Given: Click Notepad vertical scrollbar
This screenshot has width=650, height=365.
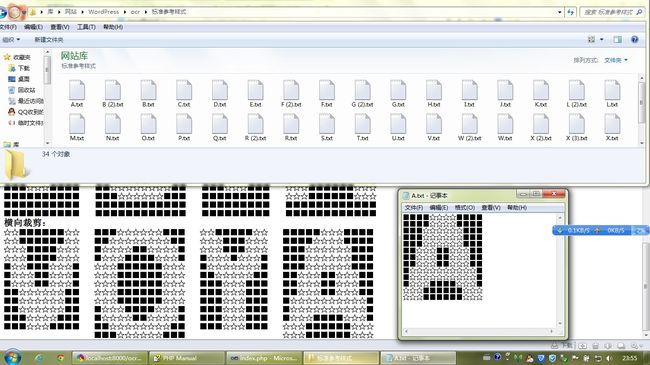Looking at the screenshot, I should (x=560, y=271).
